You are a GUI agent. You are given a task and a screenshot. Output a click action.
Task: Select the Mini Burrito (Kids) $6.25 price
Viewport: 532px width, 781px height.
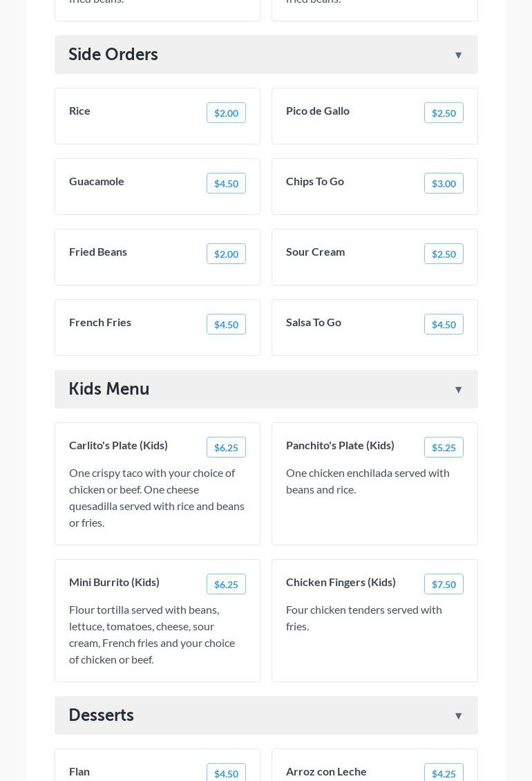226,585
